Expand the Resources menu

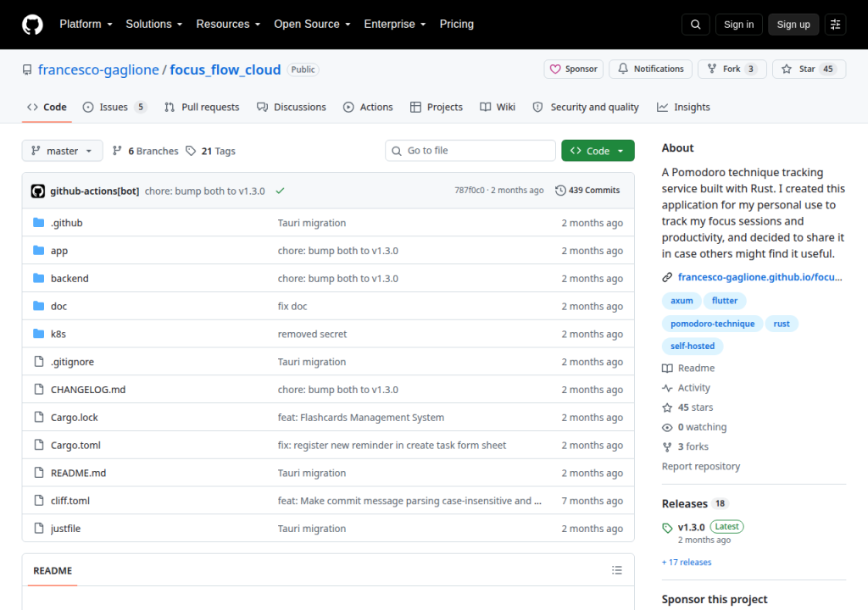228,25
